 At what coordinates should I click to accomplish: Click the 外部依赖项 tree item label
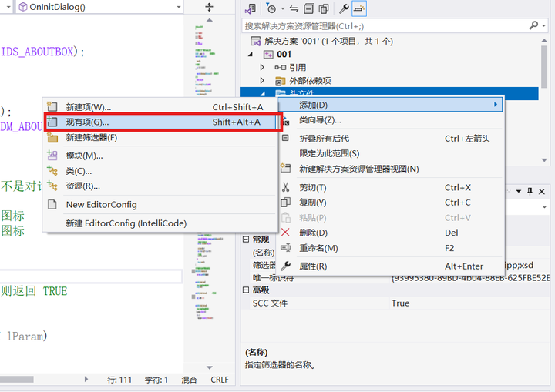click(310, 81)
